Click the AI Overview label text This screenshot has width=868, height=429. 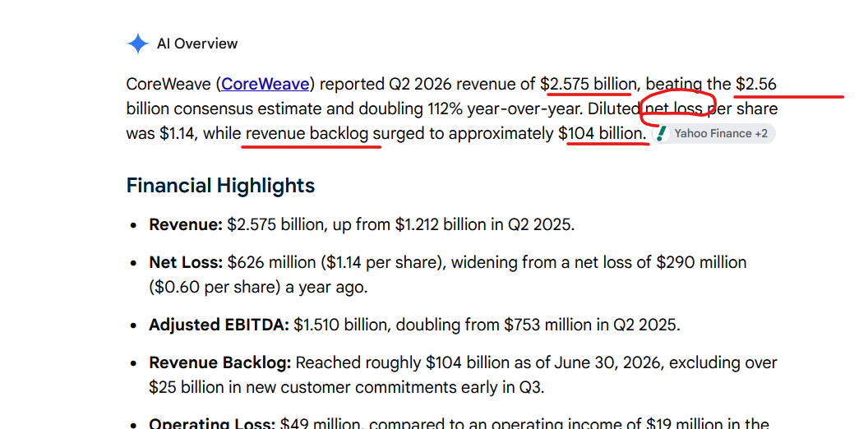[197, 44]
